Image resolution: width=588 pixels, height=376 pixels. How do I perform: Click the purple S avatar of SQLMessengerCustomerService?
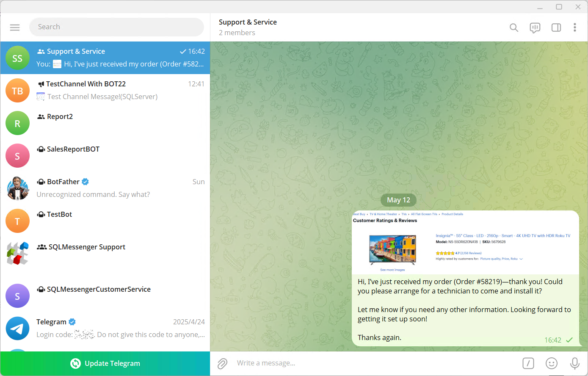17,296
